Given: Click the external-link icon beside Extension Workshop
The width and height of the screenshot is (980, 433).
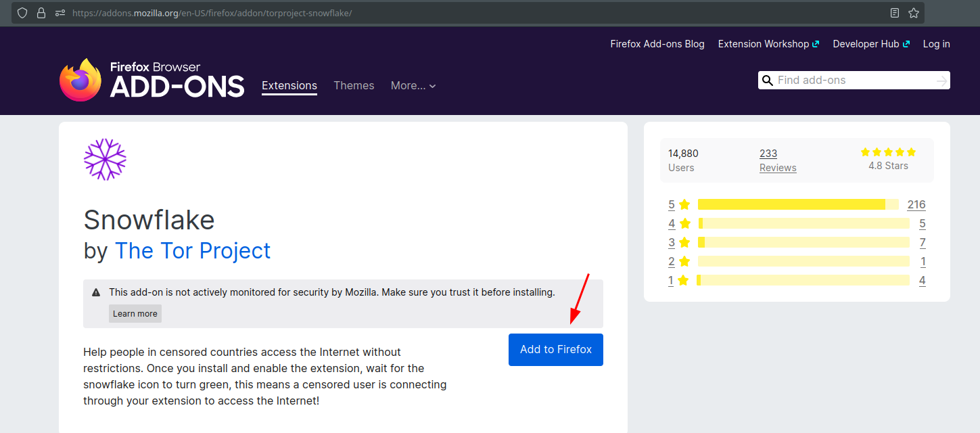Looking at the screenshot, I should (x=816, y=44).
